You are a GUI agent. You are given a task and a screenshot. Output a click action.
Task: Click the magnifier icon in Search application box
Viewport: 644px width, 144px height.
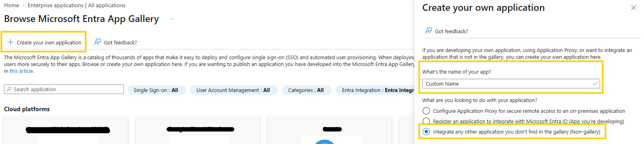coord(9,89)
